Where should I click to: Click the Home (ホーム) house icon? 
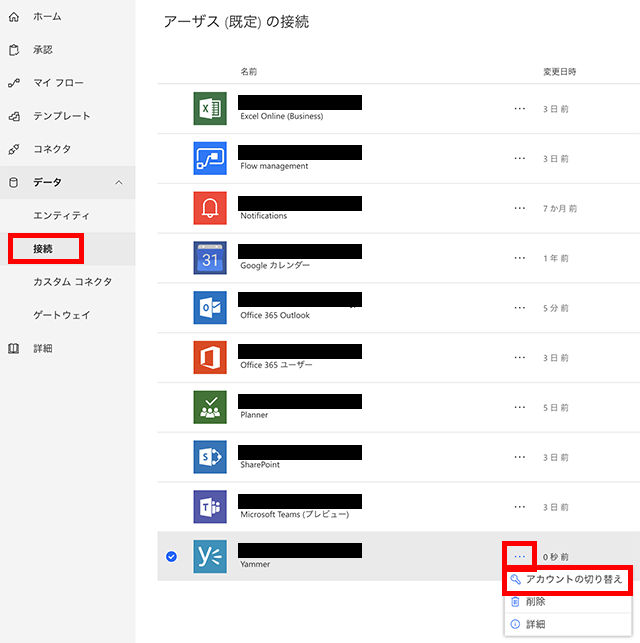pyautogui.click(x=14, y=17)
